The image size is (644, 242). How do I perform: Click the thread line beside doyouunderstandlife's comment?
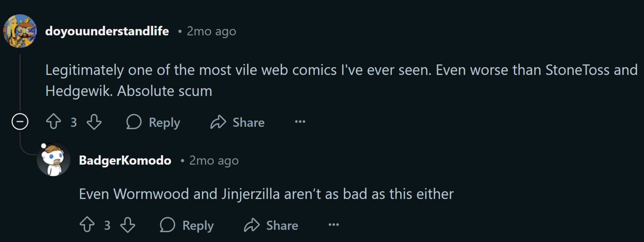(20, 82)
